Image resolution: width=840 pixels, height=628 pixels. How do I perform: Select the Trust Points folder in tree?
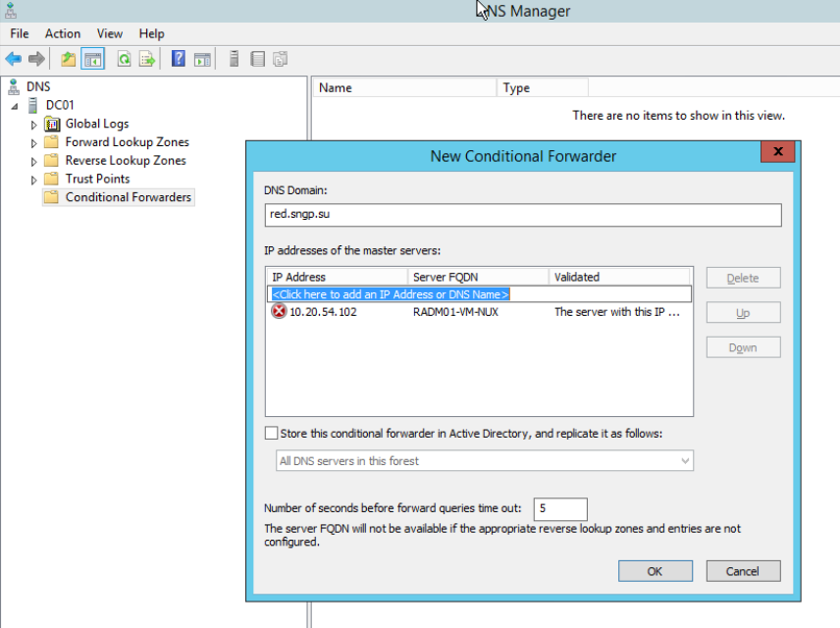97,179
